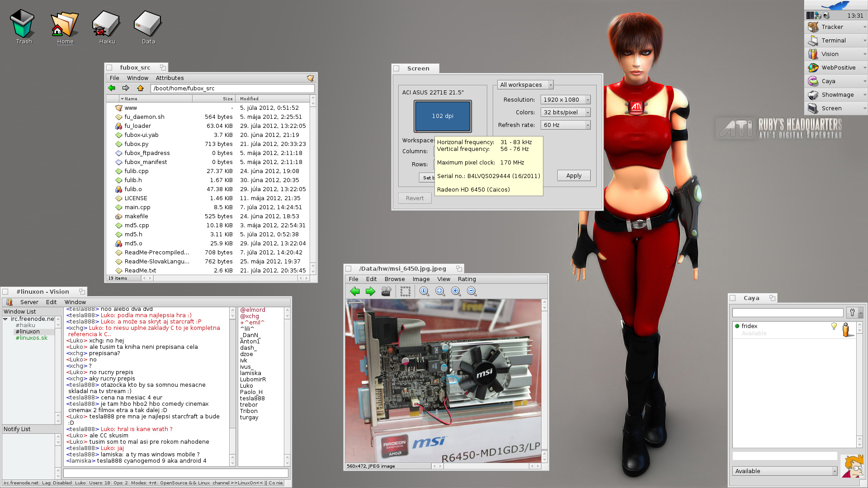Click original size zoom icon in ShowImage
This screenshot has width=868, height=488.
coord(424,291)
